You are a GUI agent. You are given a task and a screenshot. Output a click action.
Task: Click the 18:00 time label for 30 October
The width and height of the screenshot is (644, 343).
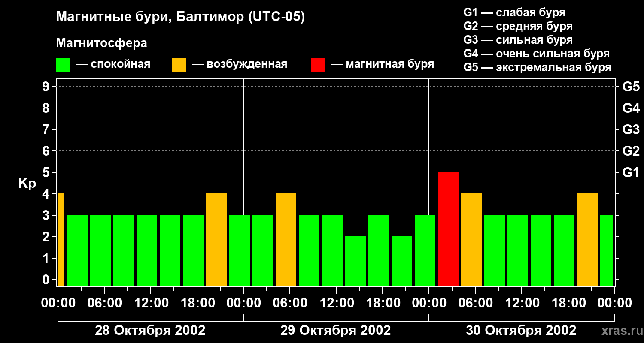coord(568,303)
